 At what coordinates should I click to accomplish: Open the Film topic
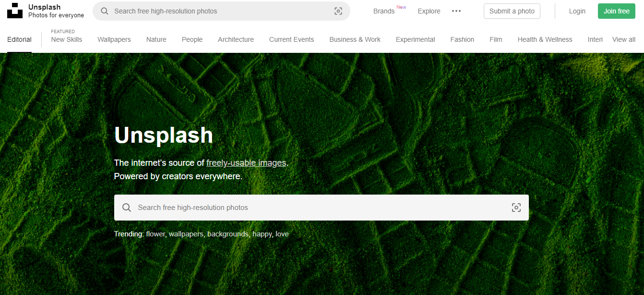pos(496,39)
